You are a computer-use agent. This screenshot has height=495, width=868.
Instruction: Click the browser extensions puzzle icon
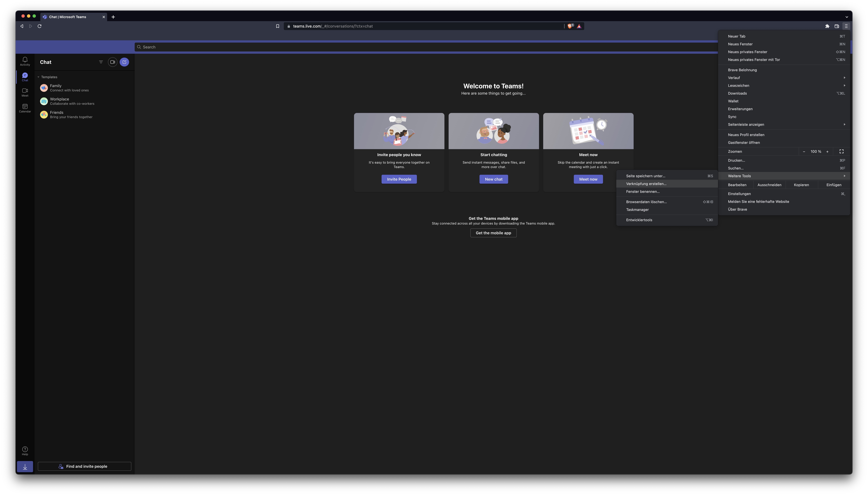(x=828, y=26)
